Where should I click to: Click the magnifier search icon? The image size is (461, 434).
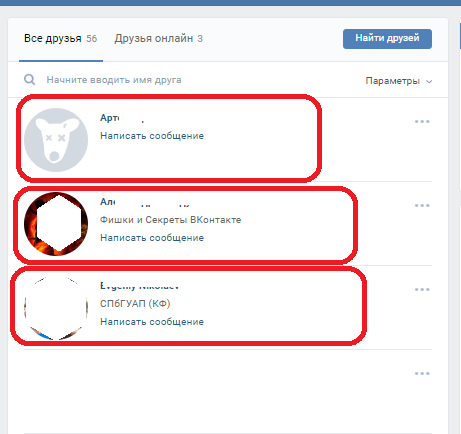[x=29, y=80]
